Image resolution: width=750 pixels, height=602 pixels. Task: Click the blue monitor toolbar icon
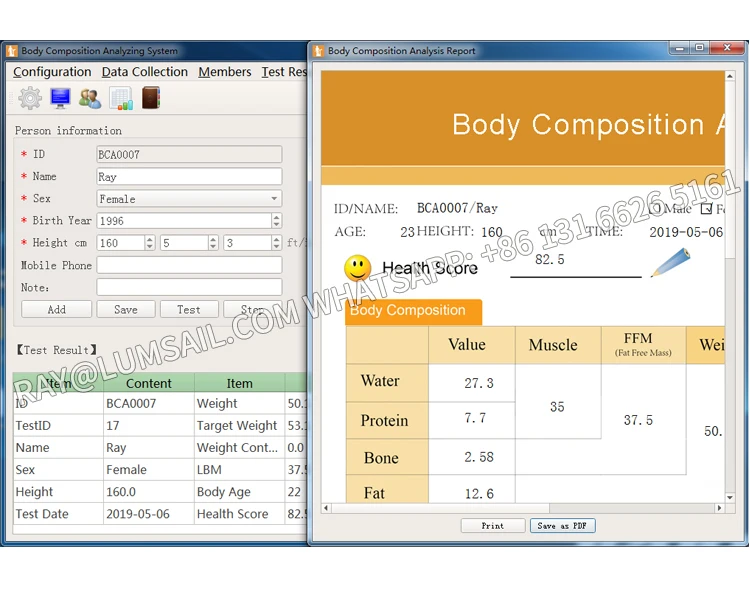coord(60,98)
